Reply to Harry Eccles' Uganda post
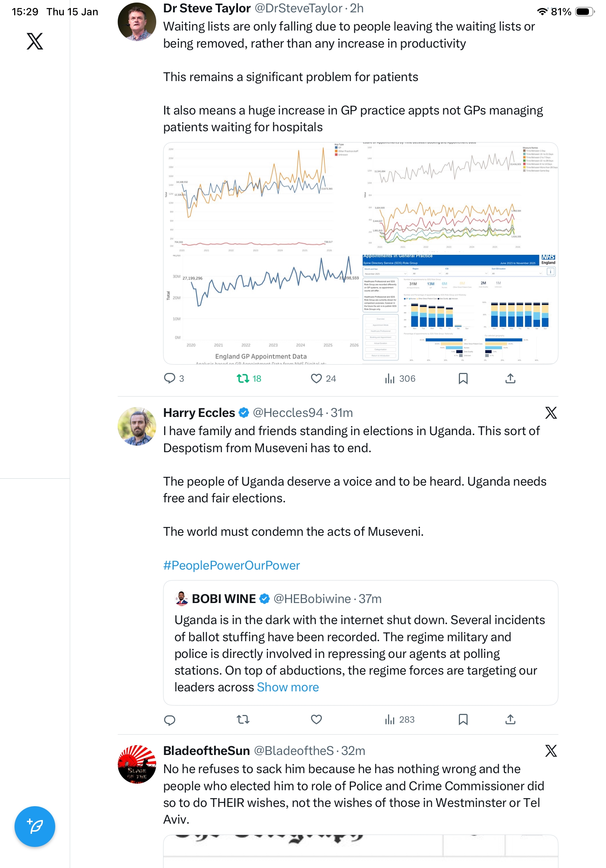 pyautogui.click(x=170, y=720)
